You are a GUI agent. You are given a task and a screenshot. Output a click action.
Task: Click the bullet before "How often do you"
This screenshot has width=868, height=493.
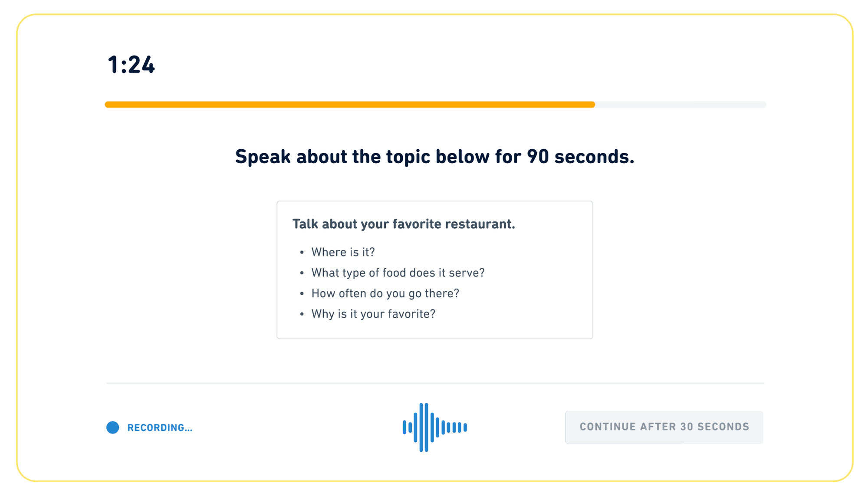(x=302, y=294)
